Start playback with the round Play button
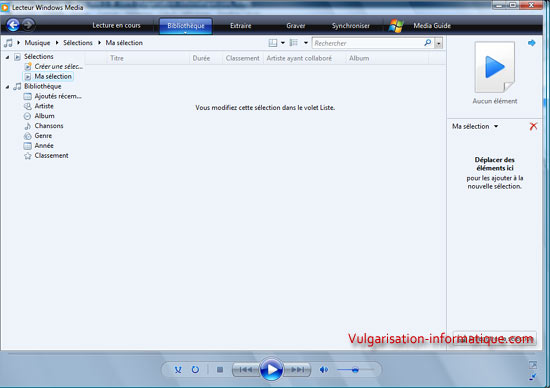 tap(271, 369)
